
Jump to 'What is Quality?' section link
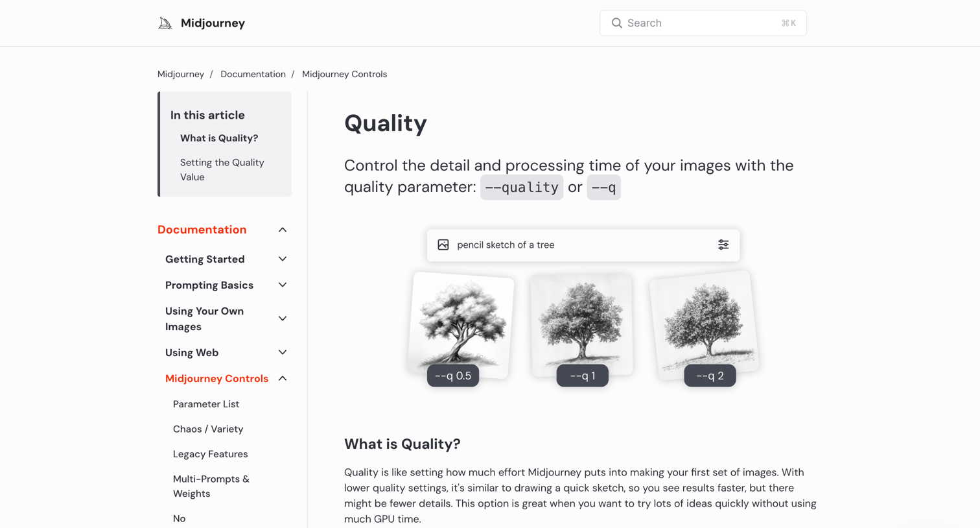[219, 138]
